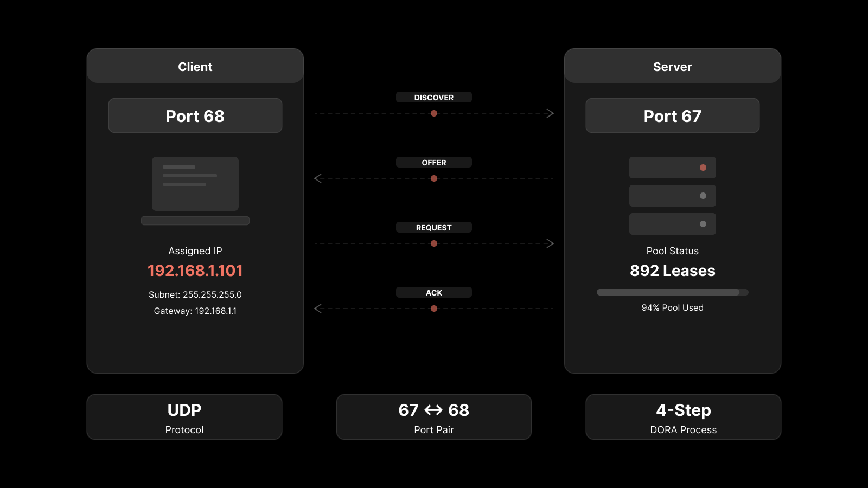Click the Client panel header
868x488 pixels.
(195, 67)
